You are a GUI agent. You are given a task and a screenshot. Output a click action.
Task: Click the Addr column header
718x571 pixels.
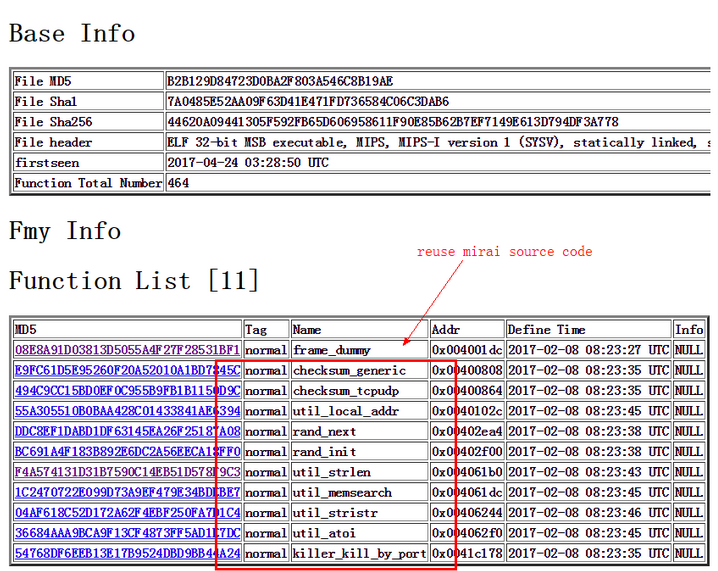click(467, 329)
